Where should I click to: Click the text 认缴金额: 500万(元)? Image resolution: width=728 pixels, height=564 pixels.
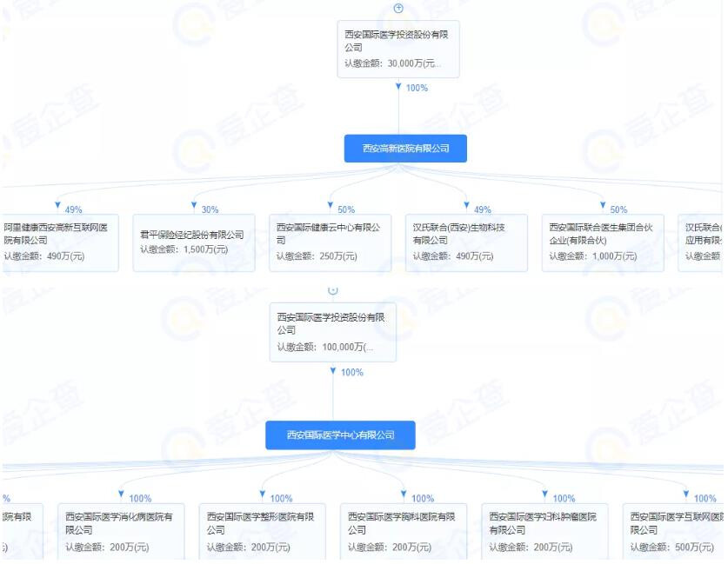pos(671,547)
